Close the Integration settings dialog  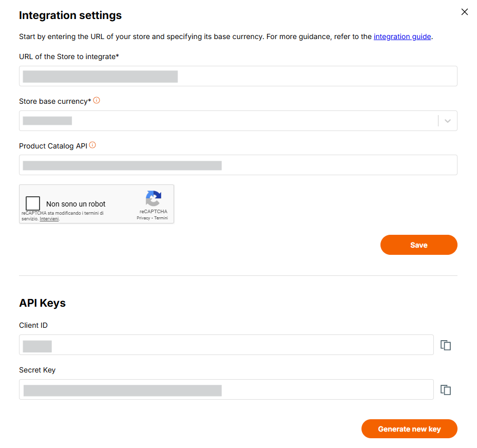465,12
